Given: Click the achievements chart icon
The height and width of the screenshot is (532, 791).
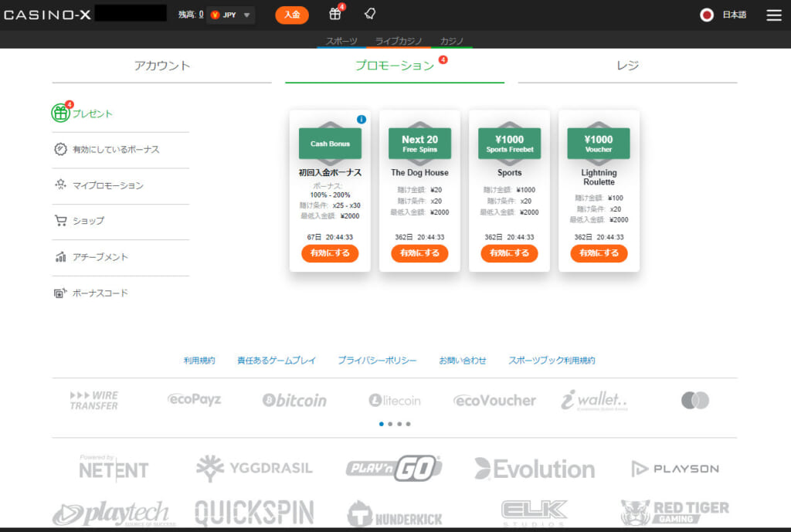Looking at the screenshot, I should 60,256.
